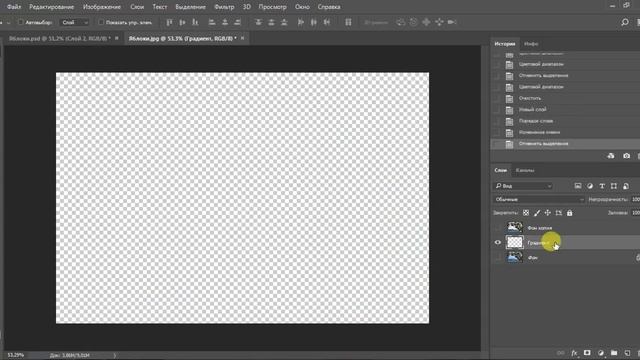
Task: Filter layers by shape layers icon
Action: 614,186
